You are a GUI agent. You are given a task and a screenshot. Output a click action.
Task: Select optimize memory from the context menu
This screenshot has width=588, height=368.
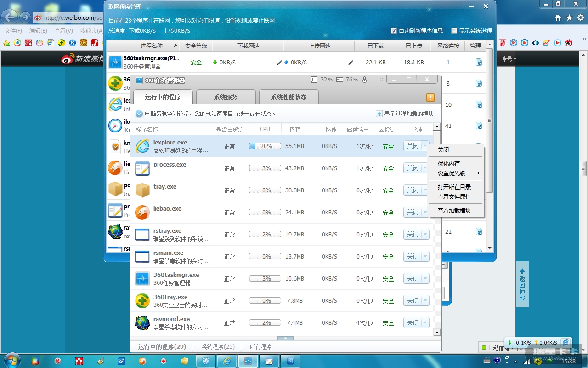(448, 163)
